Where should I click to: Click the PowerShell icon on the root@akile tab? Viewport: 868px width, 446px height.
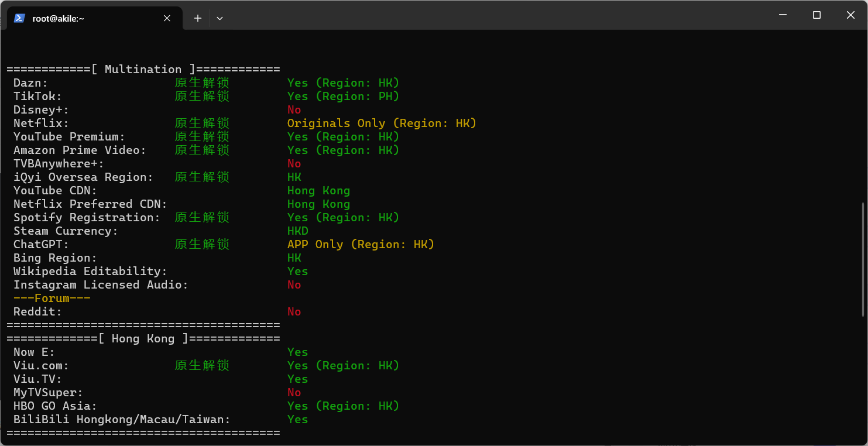(19, 18)
